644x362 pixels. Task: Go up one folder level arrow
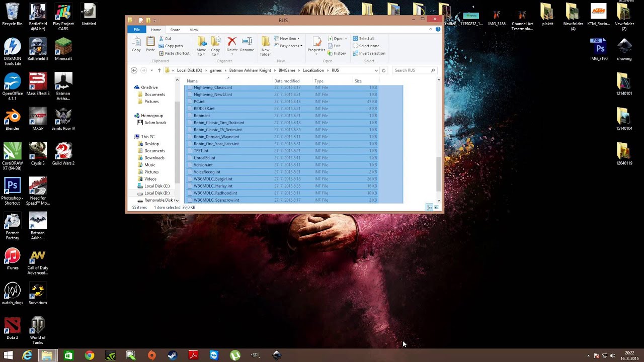[159, 70]
